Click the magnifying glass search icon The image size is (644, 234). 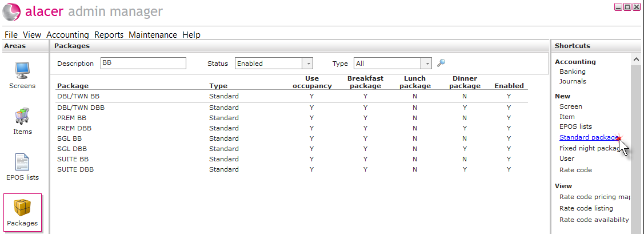coord(441,63)
